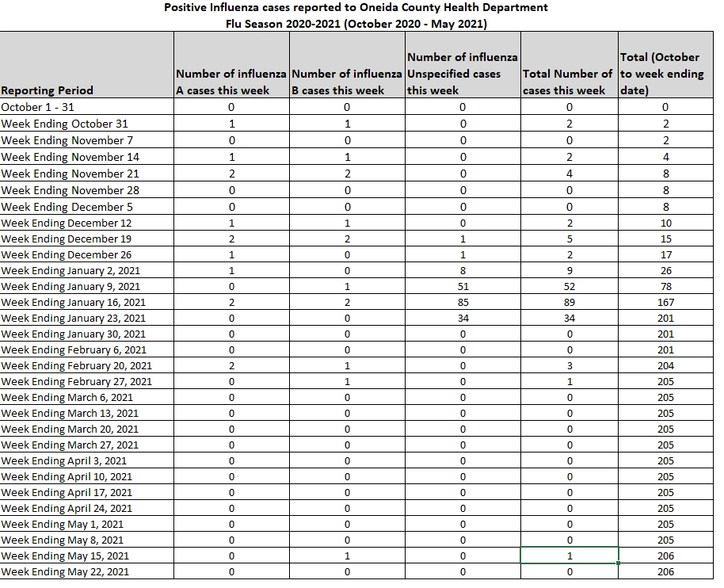
Task: Select the 'Week Ending May 1, 2021' cell
Action: pyautogui.click(x=87, y=525)
